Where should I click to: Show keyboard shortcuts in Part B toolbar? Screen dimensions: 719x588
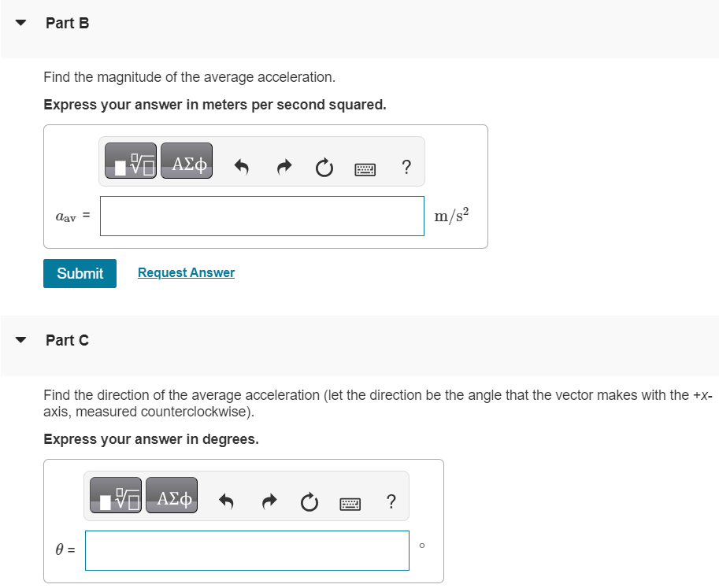[365, 169]
